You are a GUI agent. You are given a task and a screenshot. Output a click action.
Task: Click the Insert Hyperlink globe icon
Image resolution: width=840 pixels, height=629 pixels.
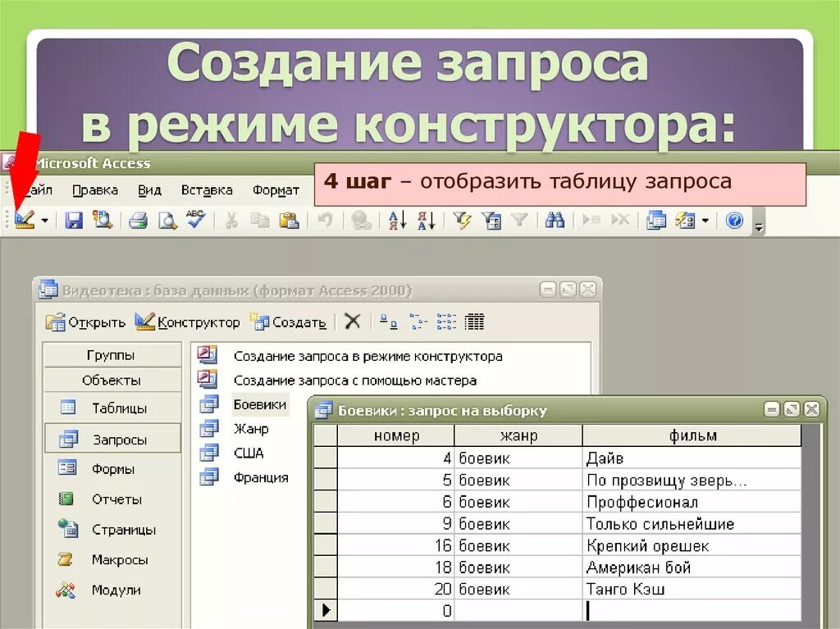coord(361,221)
